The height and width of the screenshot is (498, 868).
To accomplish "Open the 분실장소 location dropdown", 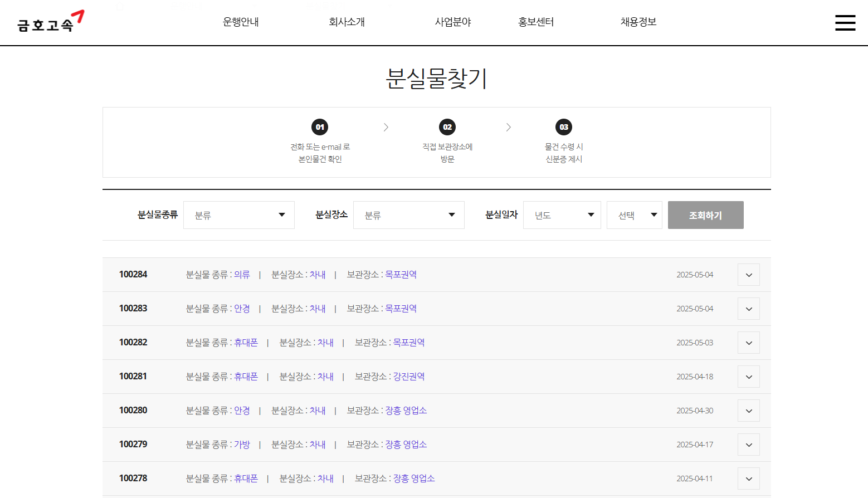I will pos(408,215).
